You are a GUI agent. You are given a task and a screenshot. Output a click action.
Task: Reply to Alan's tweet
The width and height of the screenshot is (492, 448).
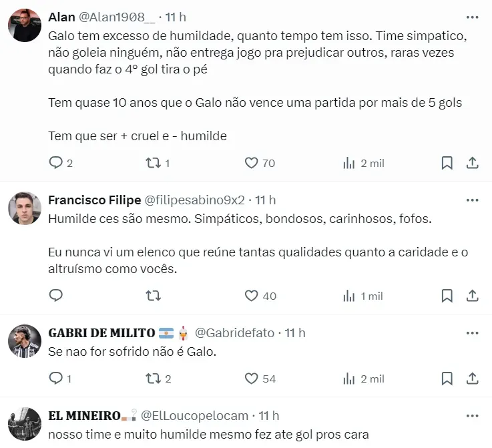pos(56,163)
